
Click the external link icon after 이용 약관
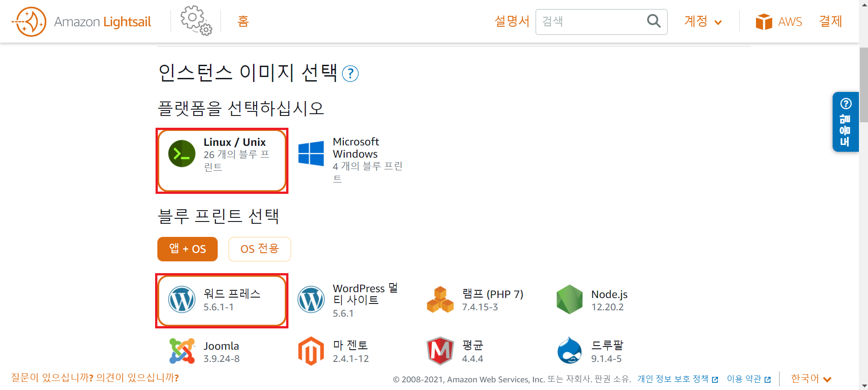pos(768,380)
